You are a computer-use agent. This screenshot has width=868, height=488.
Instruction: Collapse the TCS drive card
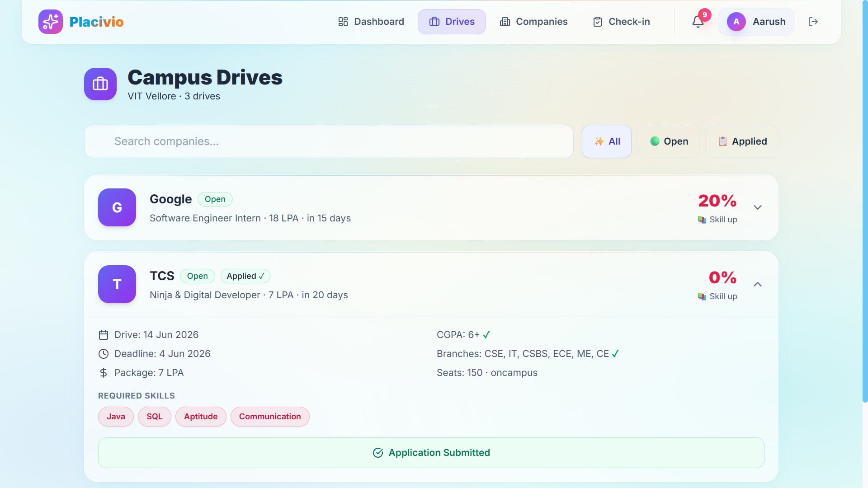pyautogui.click(x=758, y=284)
